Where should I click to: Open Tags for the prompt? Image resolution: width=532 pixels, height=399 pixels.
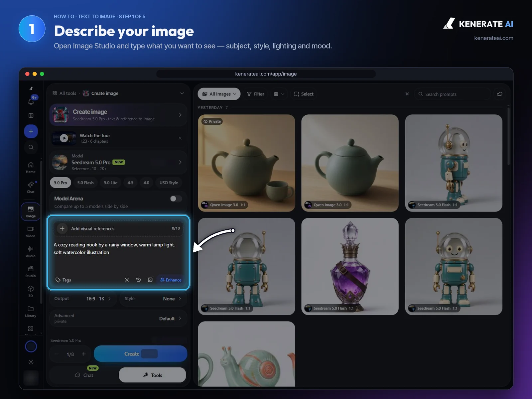pyautogui.click(x=63, y=280)
